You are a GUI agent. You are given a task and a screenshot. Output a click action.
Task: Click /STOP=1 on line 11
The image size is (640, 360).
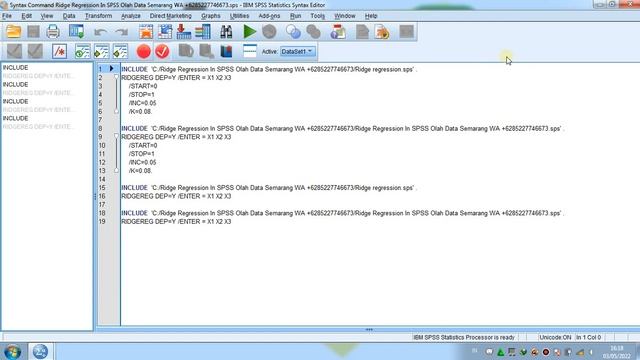142,154
